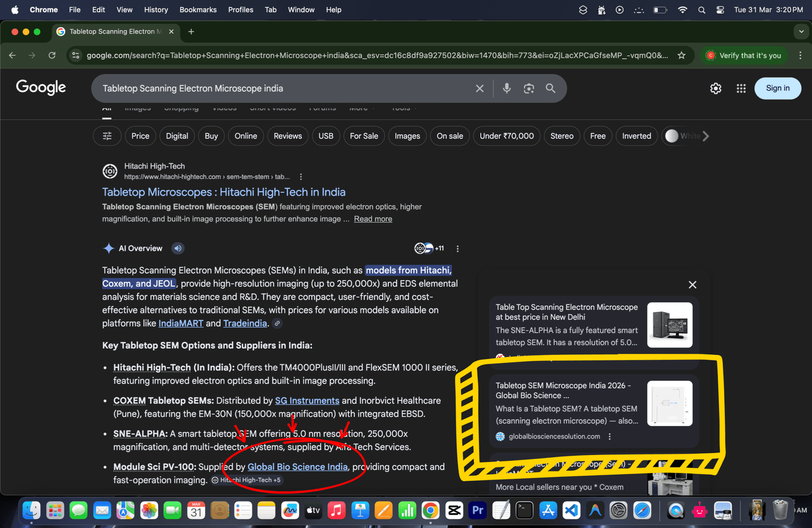Click Verify that it's you button
The image size is (812, 528).
coord(745,55)
